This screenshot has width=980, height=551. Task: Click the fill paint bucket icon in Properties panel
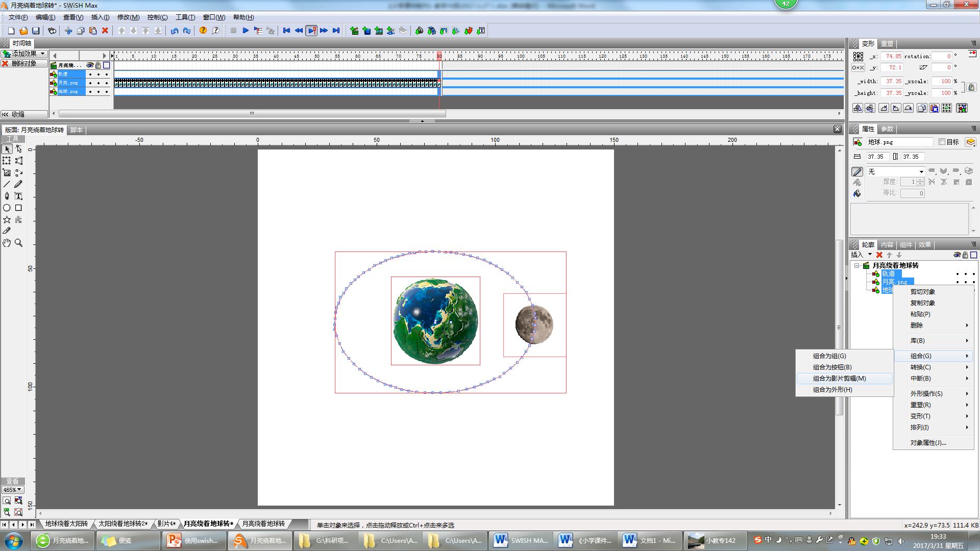point(857,193)
